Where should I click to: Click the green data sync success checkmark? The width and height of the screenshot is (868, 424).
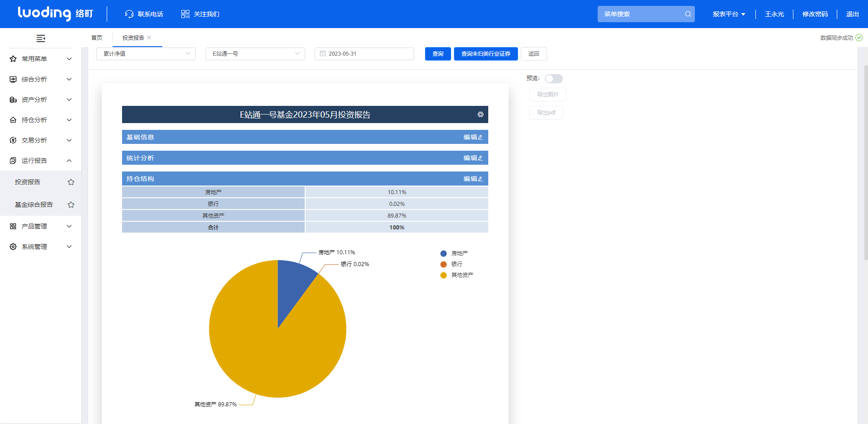coord(859,38)
